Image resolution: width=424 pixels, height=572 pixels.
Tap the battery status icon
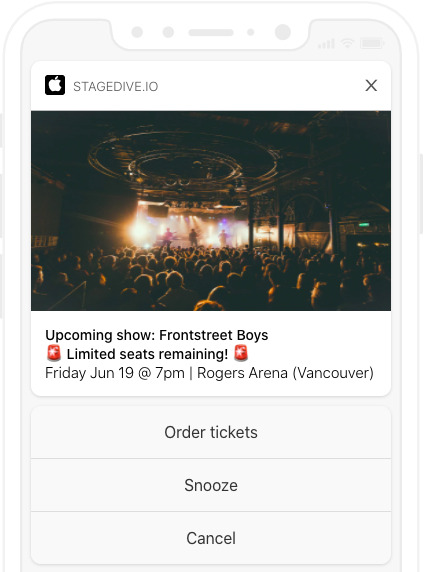click(x=371, y=43)
